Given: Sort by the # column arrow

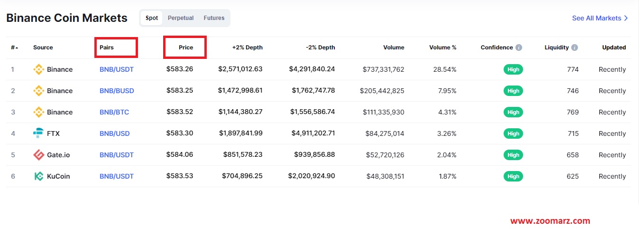Looking at the screenshot, I should [17, 48].
